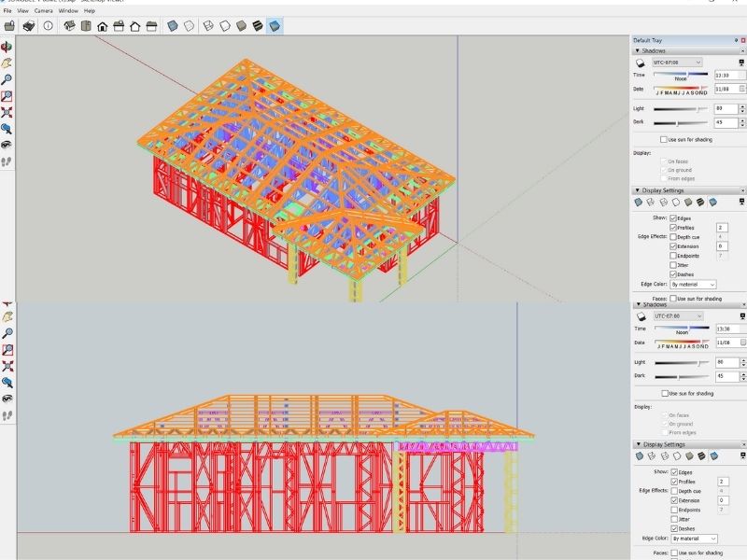
Task: Open the Camera menu
Action: click(x=43, y=10)
